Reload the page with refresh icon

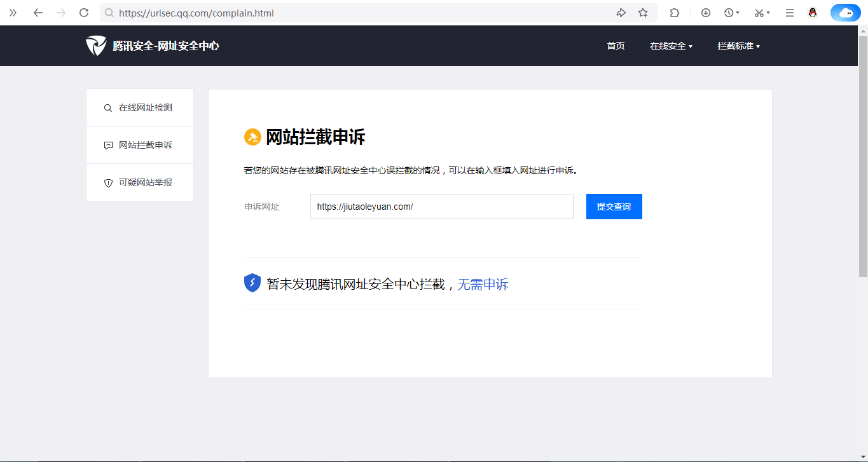coord(84,13)
